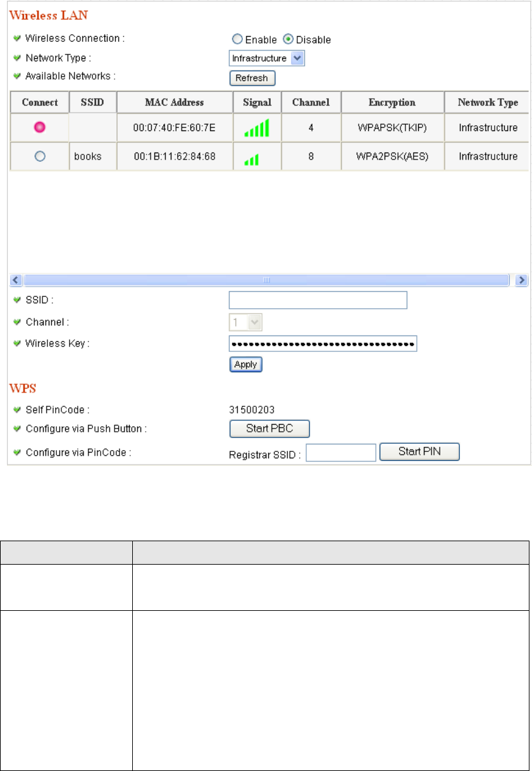Focus the Wireless Key password field
This screenshot has width=532, height=771.
pos(323,344)
